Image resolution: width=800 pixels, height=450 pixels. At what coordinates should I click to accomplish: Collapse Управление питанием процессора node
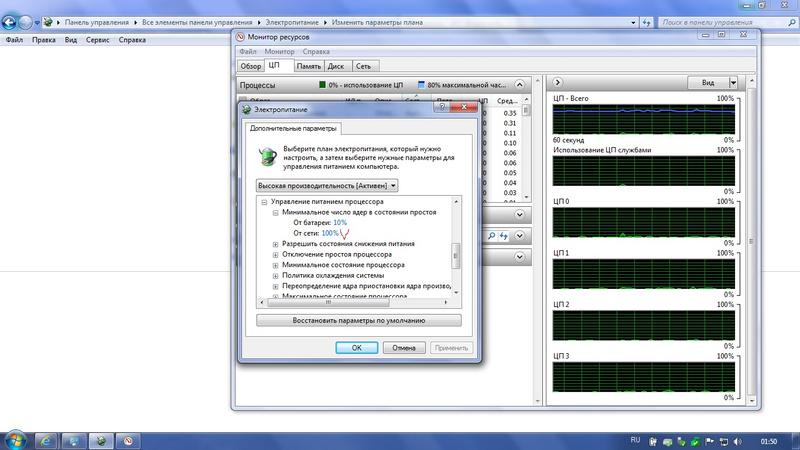tap(266, 202)
